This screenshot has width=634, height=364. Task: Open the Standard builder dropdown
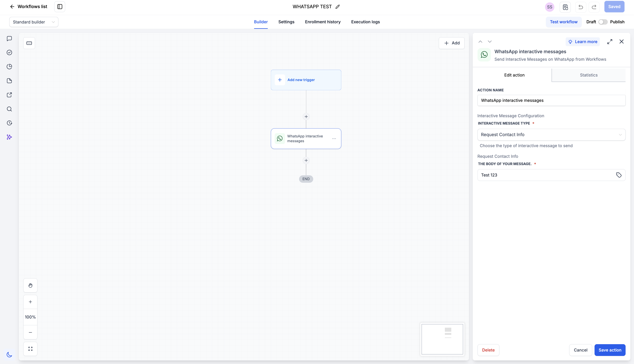tap(34, 22)
